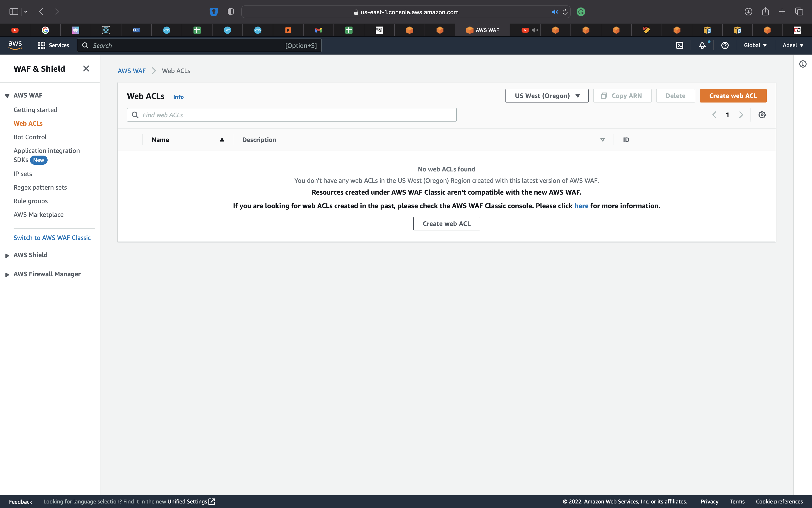Image resolution: width=812 pixels, height=508 pixels.
Task: Focus the Safari address bar
Action: [406, 12]
